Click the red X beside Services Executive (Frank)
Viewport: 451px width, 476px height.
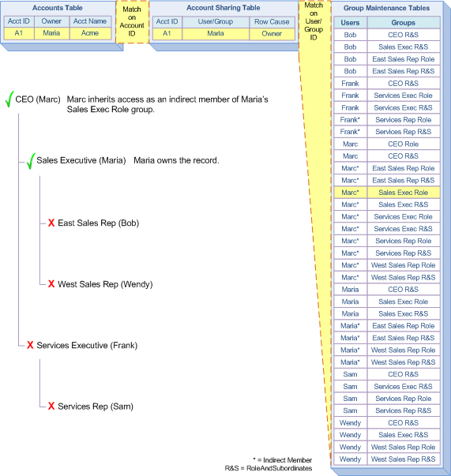pos(30,345)
